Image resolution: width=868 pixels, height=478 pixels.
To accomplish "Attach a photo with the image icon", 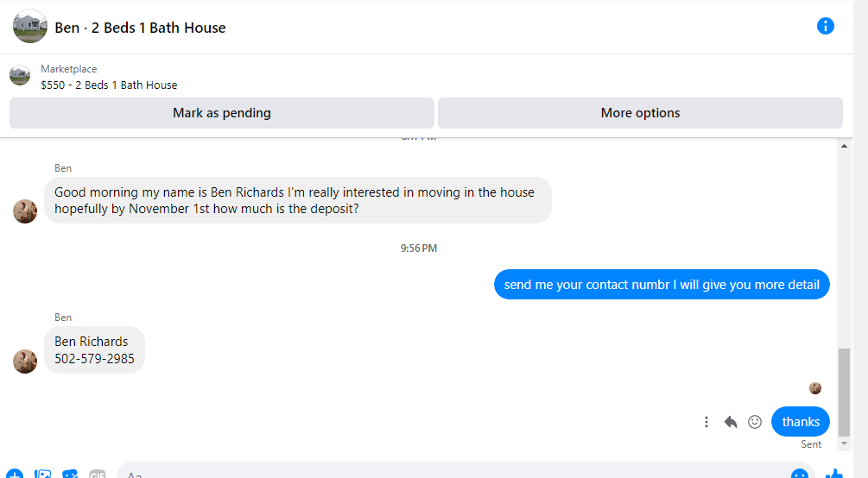I will point(42,475).
